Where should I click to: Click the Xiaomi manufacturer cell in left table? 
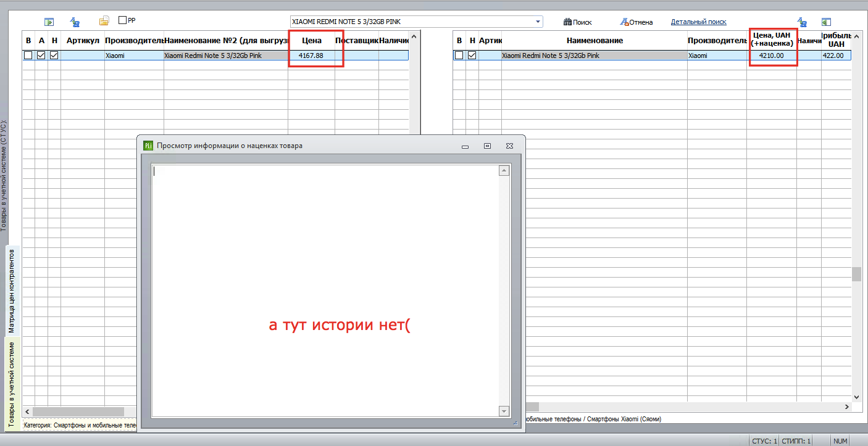coord(134,56)
